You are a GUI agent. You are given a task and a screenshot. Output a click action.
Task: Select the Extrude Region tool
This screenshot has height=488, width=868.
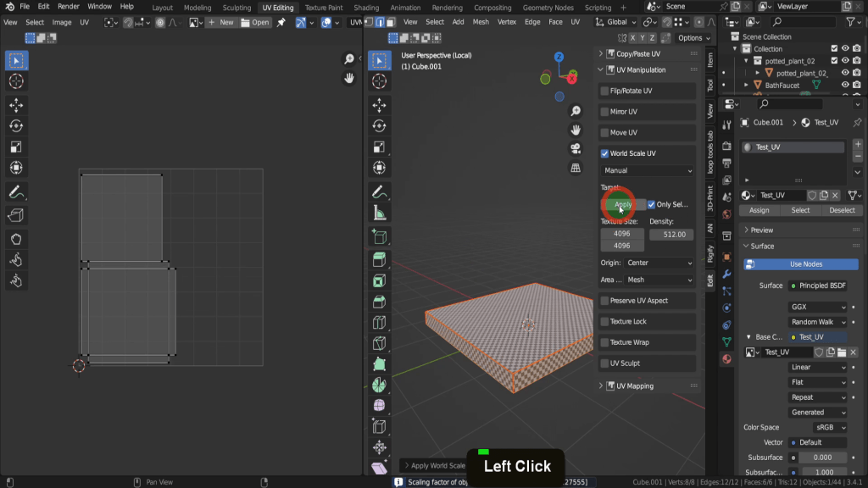(379, 259)
